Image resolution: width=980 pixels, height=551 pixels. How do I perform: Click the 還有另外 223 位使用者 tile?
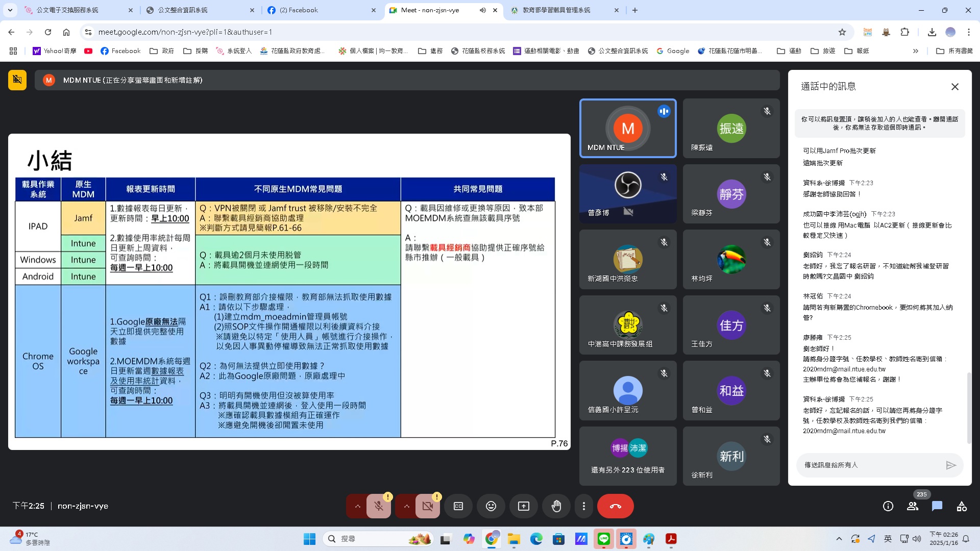[627, 456]
